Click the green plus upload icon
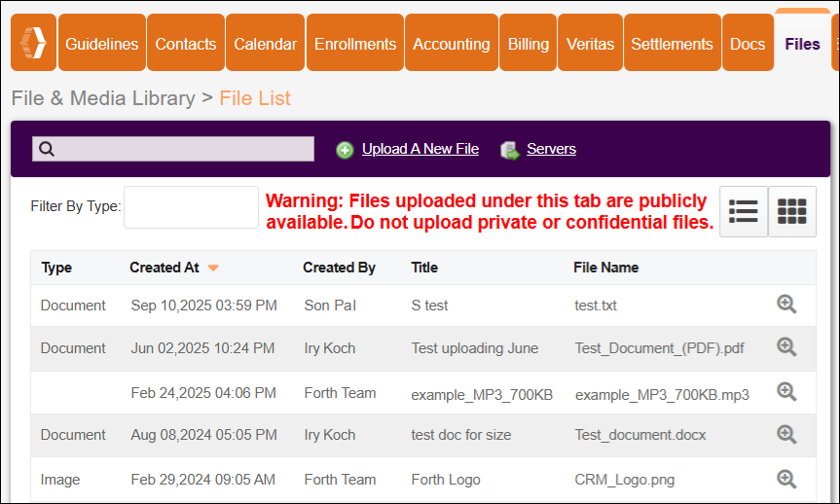This screenshot has width=840, height=504. click(345, 150)
